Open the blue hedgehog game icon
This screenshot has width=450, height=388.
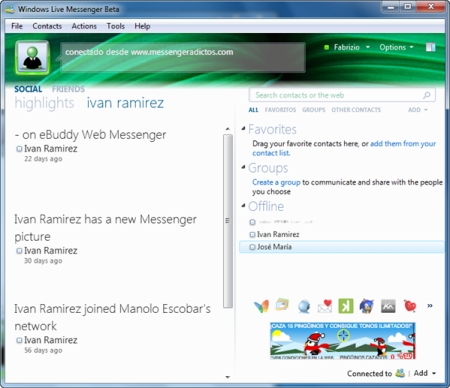coord(367,306)
